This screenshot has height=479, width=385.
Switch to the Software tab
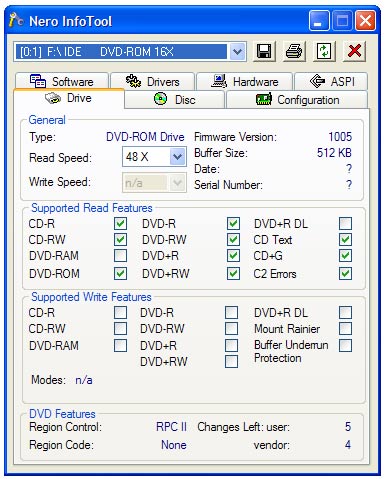pyautogui.click(x=62, y=81)
